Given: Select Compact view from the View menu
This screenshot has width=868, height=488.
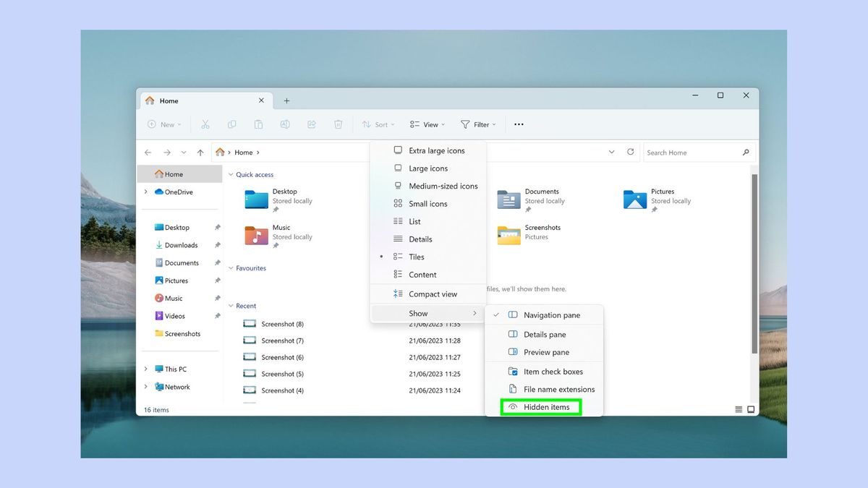Looking at the screenshot, I should [x=433, y=294].
